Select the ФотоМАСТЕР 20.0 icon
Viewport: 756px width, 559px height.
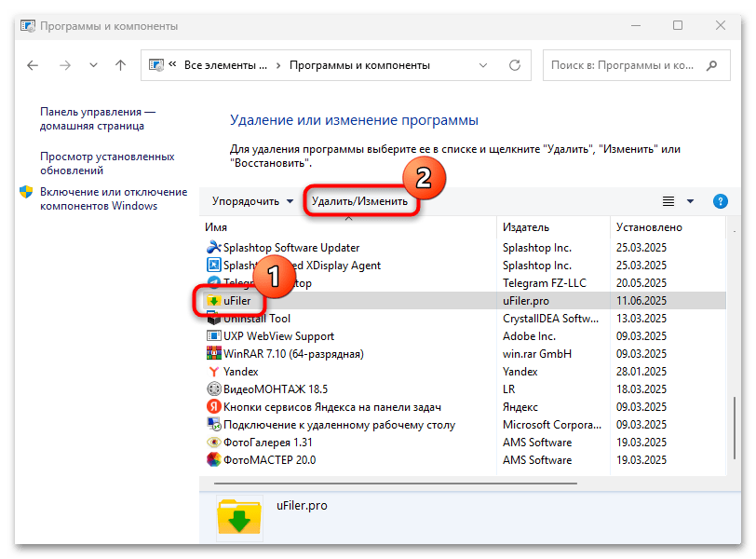(x=213, y=459)
